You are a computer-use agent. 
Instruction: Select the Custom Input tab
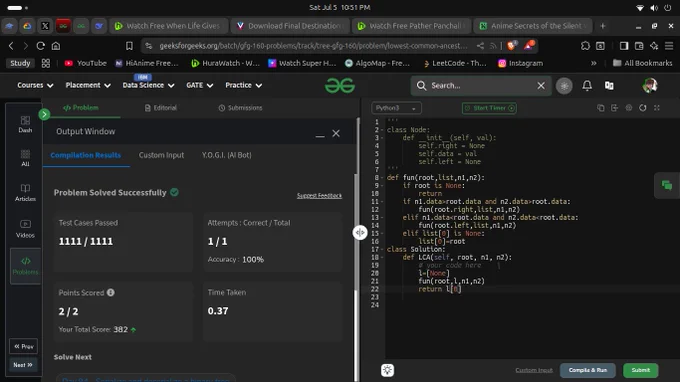[161, 155]
